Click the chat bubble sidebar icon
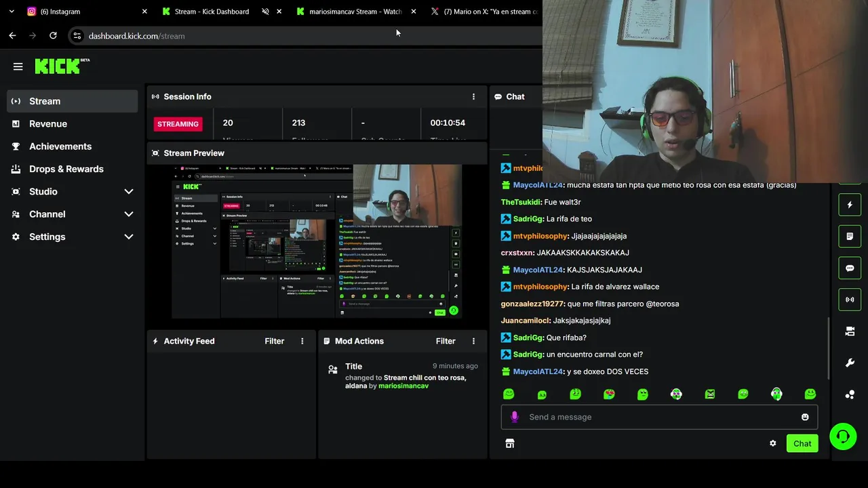Viewport: 868px width, 488px height. (x=850, y=268)
